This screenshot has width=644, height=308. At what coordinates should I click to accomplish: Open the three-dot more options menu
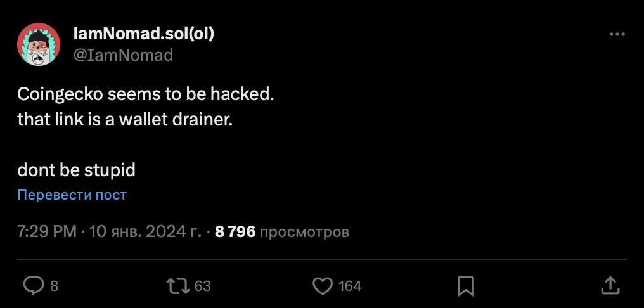coord(617,34)
